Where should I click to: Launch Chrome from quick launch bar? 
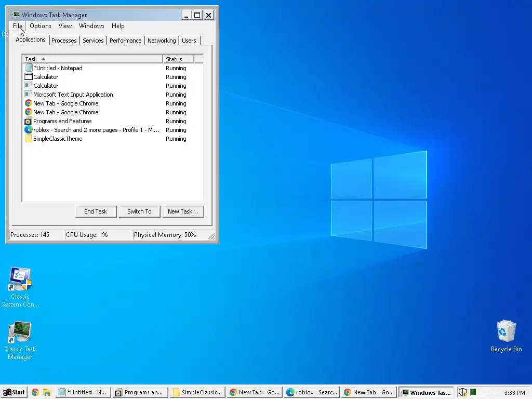pyautogui.click(x=35, y=393)
